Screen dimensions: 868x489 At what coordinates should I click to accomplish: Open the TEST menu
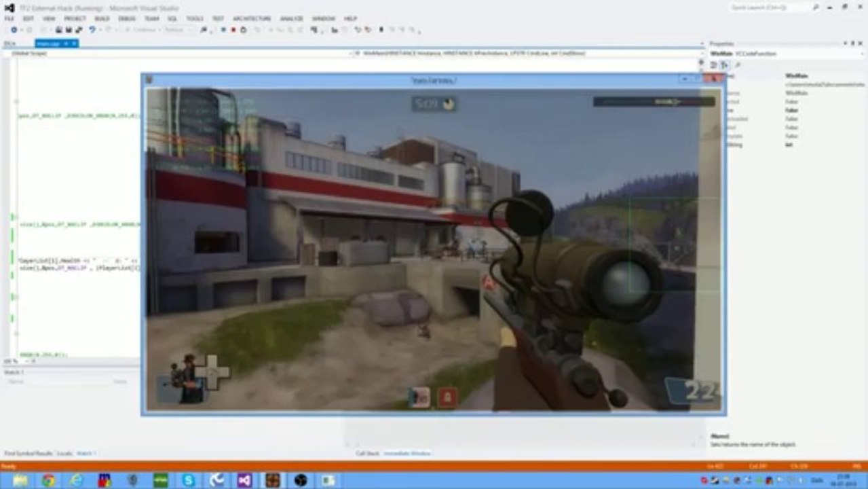218,19
